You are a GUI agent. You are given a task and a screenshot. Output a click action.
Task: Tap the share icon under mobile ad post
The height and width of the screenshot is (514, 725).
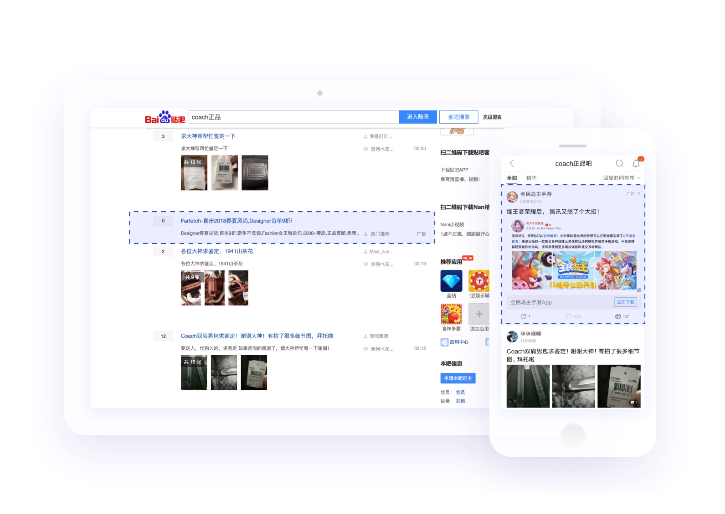click(523, 316)
